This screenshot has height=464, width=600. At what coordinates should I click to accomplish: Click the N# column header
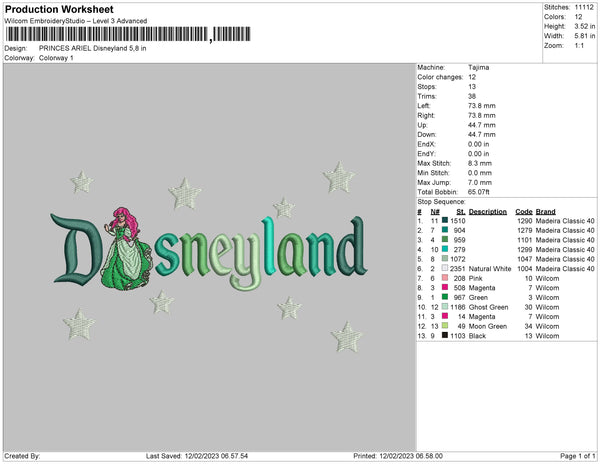(x=435, y=212)
